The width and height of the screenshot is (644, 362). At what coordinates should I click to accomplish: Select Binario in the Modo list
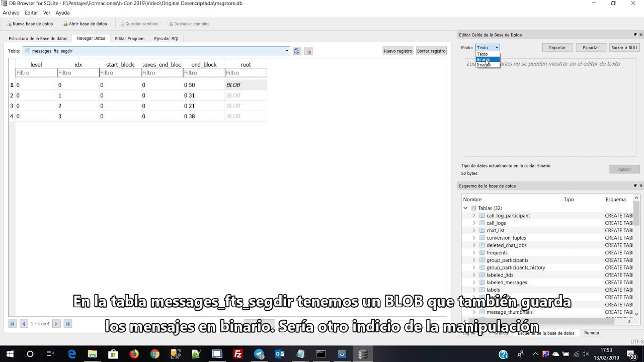[488, 59]
